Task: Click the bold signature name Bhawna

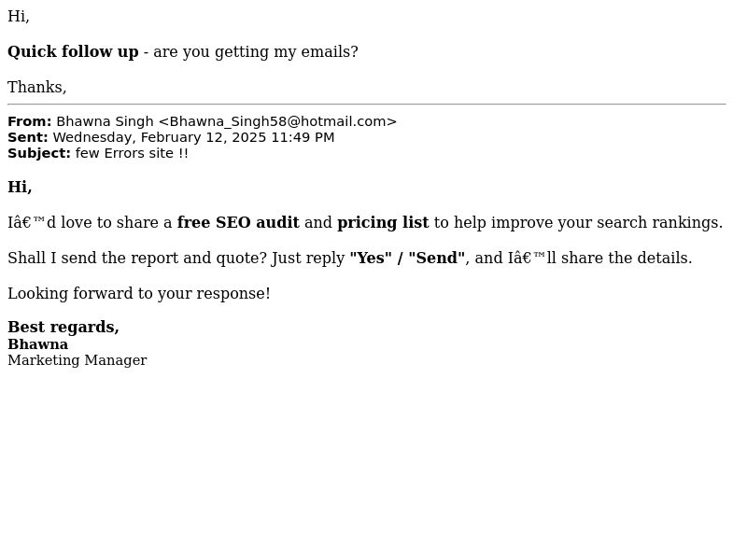Action: click(x=37, y=343)
